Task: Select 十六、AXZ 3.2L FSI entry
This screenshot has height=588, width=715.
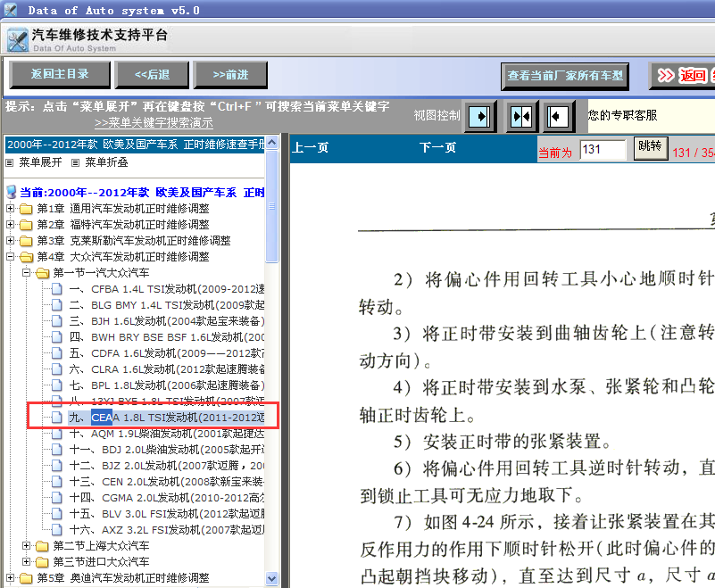Action: tap(167, 530)
